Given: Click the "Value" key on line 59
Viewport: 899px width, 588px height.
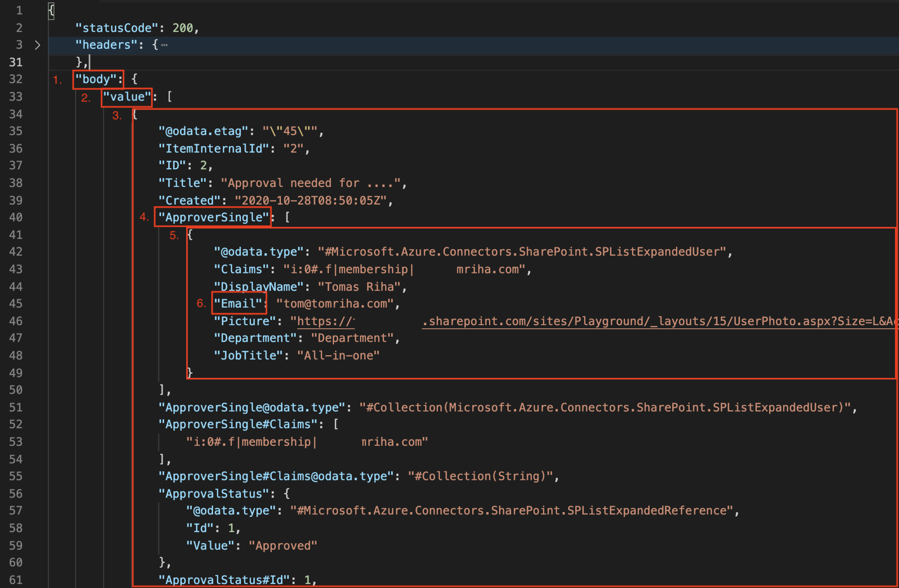Looking at the screenshot, I should click(x=210, y=546).
